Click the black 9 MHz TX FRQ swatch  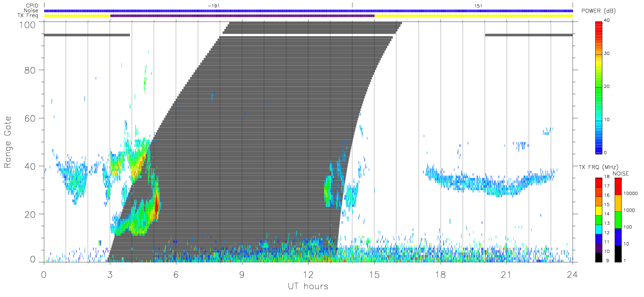(x=599, y=257)
